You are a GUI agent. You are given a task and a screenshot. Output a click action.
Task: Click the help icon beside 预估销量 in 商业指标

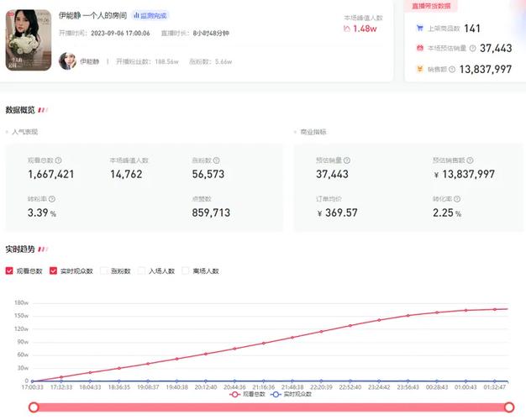point(347,160)
